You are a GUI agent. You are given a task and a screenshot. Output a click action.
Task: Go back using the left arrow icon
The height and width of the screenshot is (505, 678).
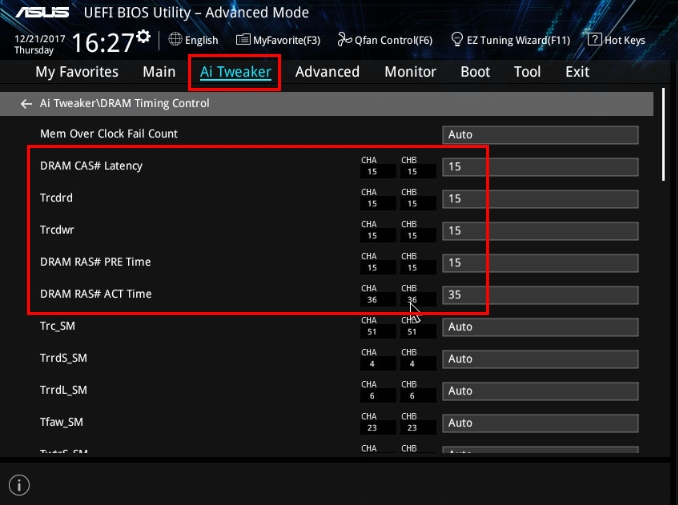tap(26, 104)
